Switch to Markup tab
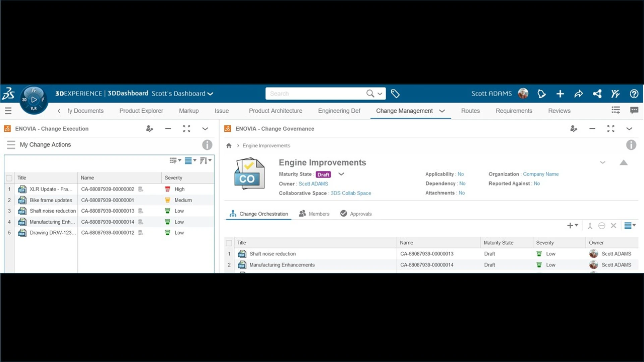The height and width of the screenshot is (362, 644). [x=189, y=111]
